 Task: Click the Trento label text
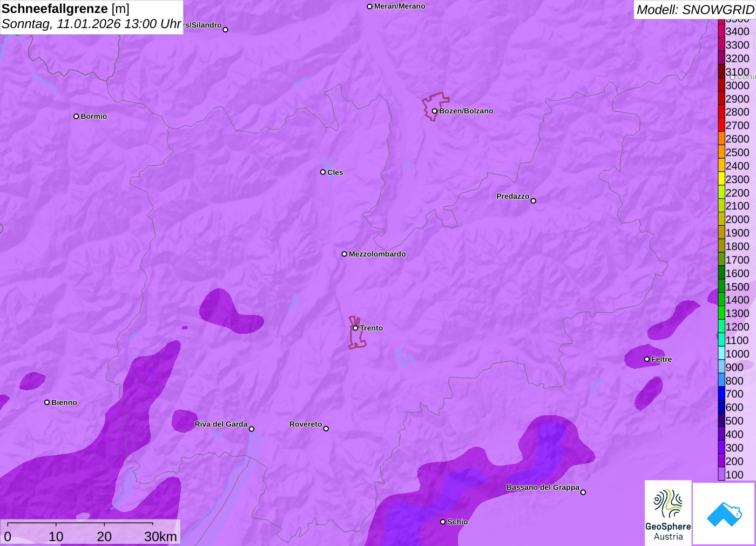tap(372, 328)
